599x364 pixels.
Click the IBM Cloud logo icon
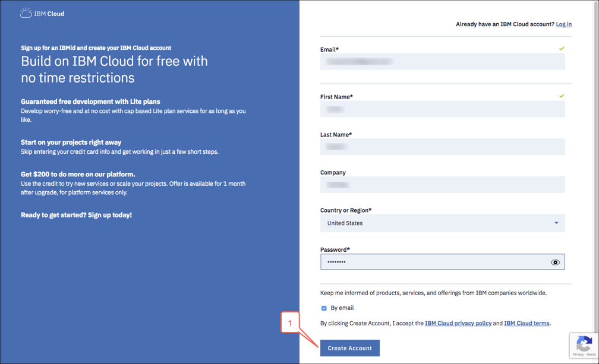point(26,13)
